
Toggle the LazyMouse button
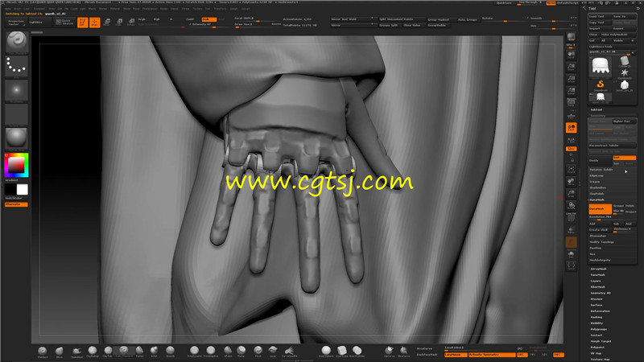click(x=456, y=355)
